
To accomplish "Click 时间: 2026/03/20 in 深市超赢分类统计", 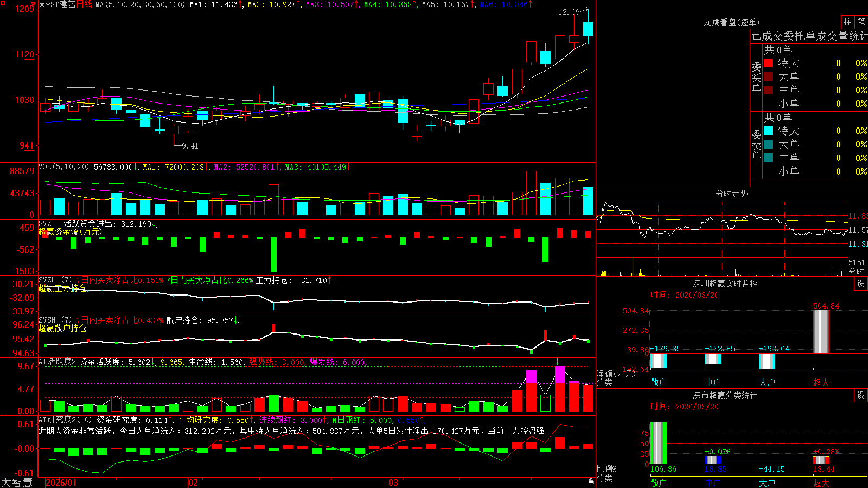I will pyautogui.click(x=685, y=407).
